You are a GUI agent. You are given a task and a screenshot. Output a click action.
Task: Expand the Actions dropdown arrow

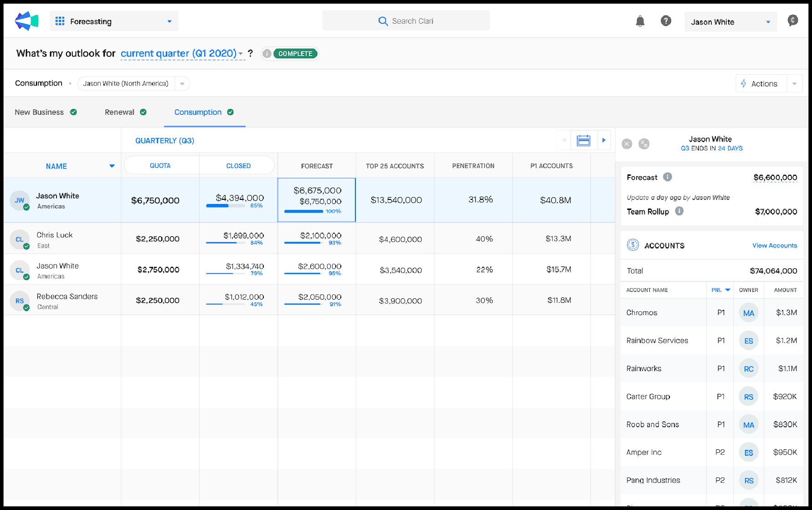pos(794,84)
